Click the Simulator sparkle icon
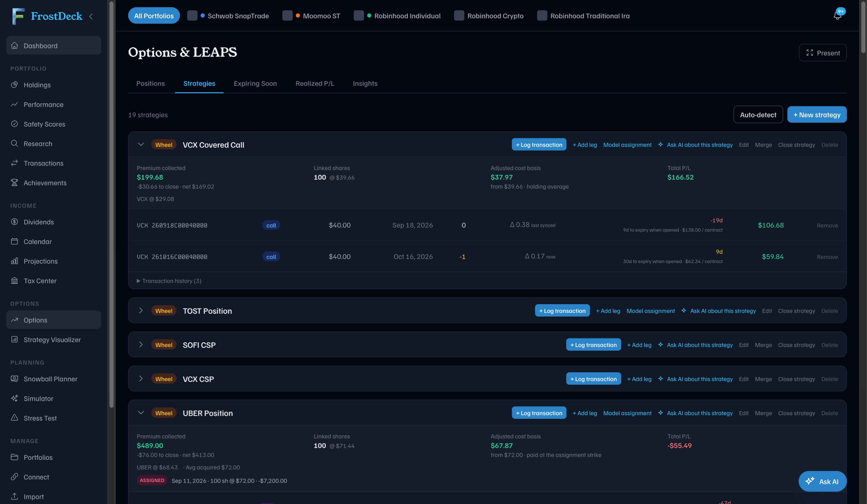The height and width of the screenshot is (504, 867). pos(14,398)
